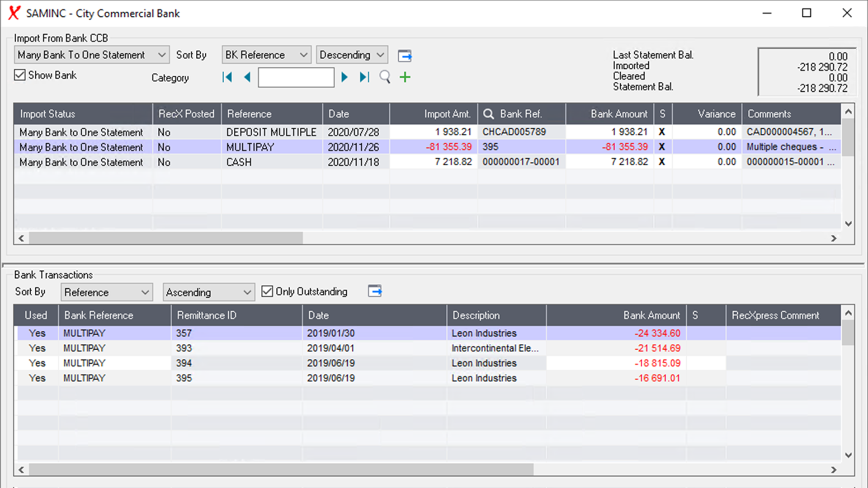Toggle the Show Bank checkbox
This screenshot has height=488, width=868.
point(19,75)
